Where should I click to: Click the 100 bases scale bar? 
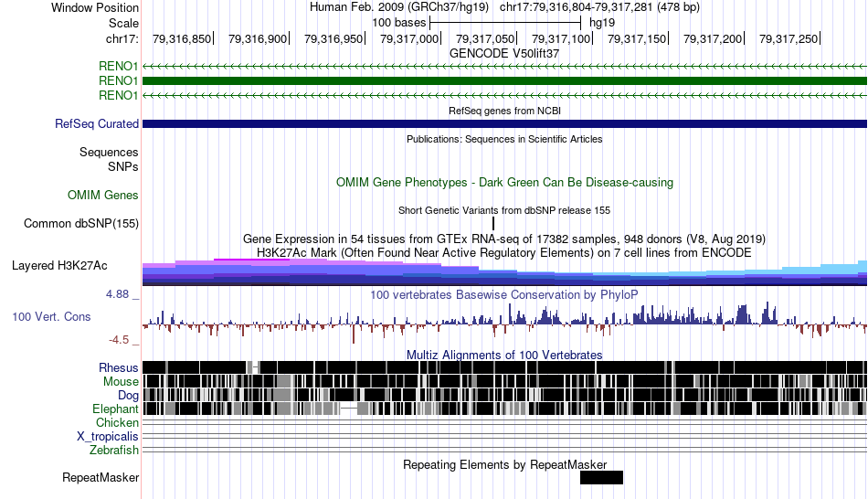(505, 23)
